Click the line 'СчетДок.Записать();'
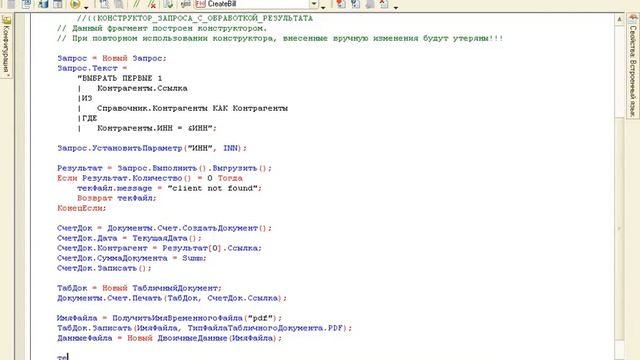Image resolution: width=640 pixels, height=360 pixels. [104, 268]
